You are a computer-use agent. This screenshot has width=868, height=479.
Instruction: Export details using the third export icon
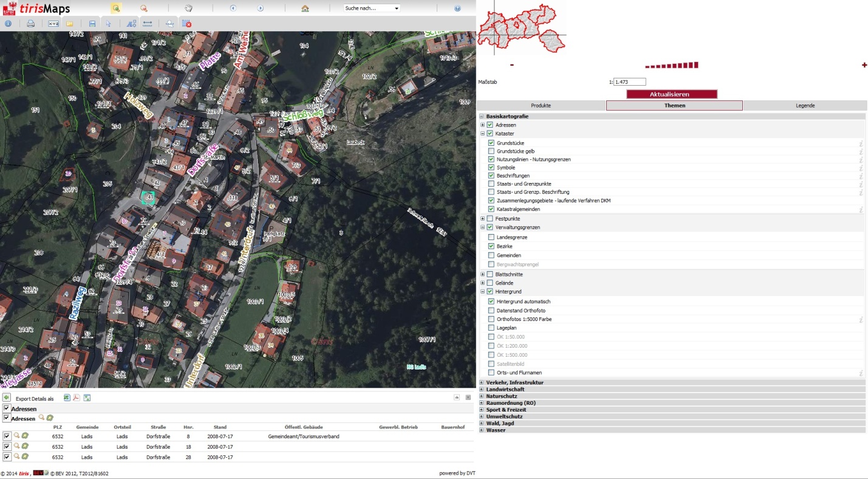point(87,398)
